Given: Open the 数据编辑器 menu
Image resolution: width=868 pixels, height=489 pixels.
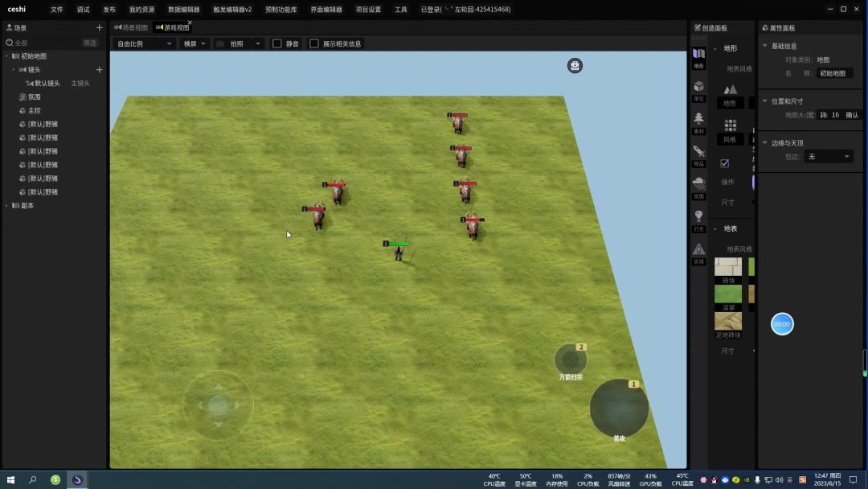Looking at the screenshot, I should tap(184, 10).
